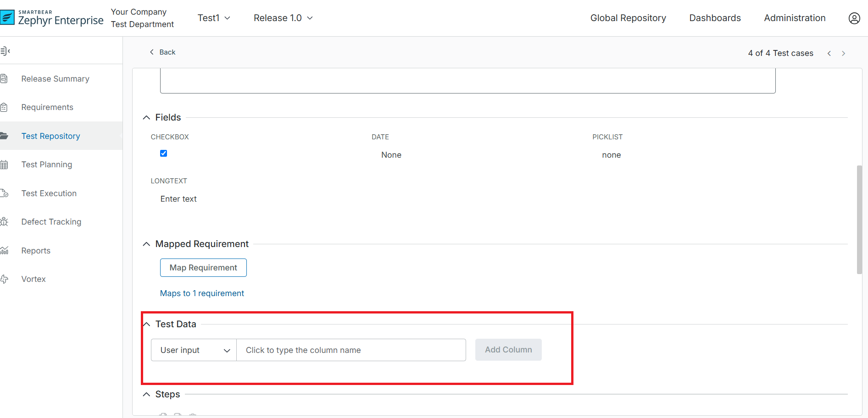Click the Test Planning calendar icon
This screenshot has height=418, width=868.
pos(4,165)
